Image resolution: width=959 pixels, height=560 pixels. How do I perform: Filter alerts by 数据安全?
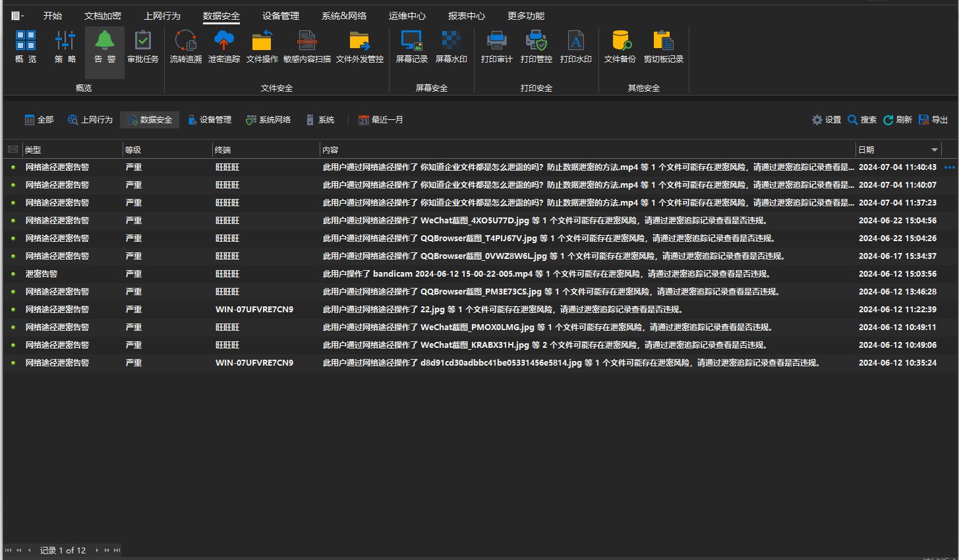150,120
